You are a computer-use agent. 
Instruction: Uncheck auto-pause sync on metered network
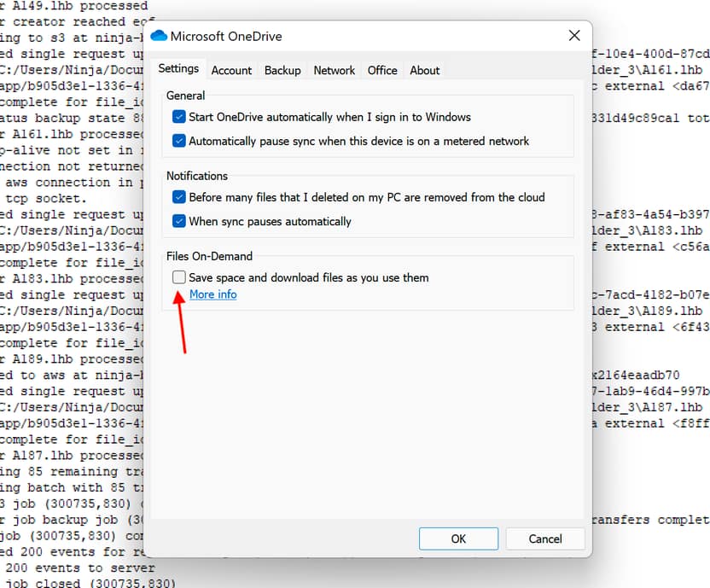tap(178, 141)
